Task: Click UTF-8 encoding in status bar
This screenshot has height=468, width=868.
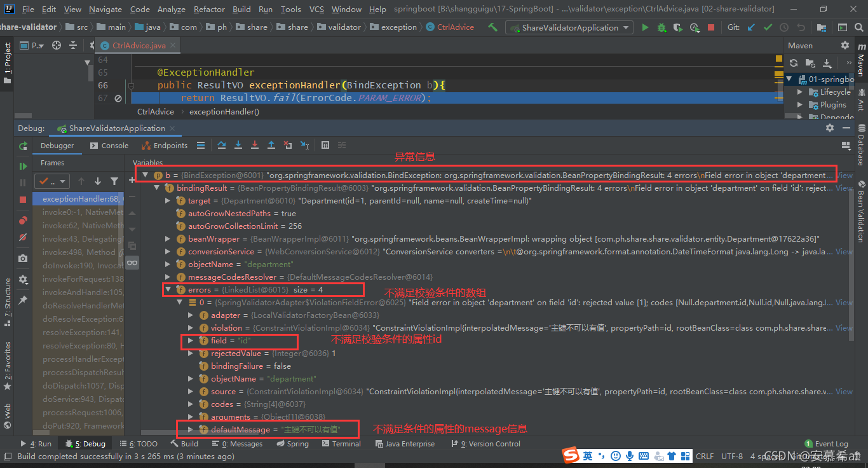Action: pyautogui.click(x=731, y=456)
